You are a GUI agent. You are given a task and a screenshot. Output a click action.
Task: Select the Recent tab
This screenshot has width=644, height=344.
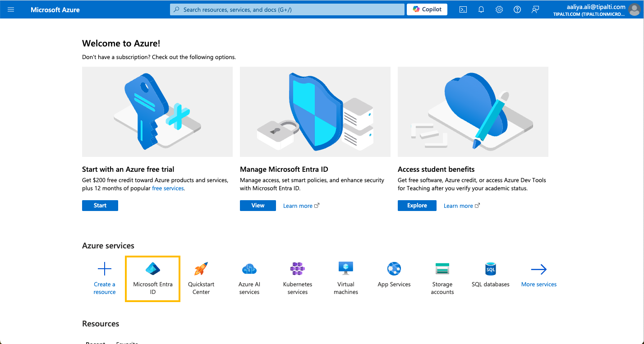click(95, 342)
